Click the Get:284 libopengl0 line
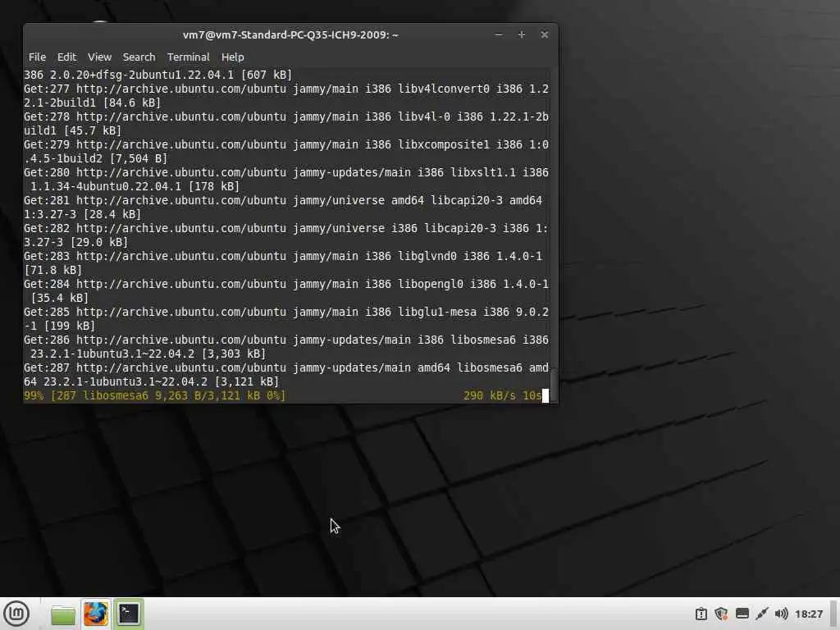This screenshot has width=840, height=630. point(286,290)
